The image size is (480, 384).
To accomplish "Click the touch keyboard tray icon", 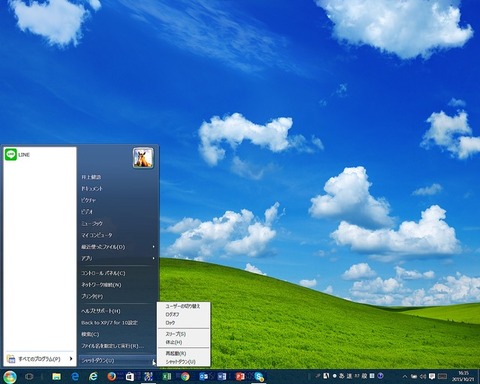I will click(442, 377).
